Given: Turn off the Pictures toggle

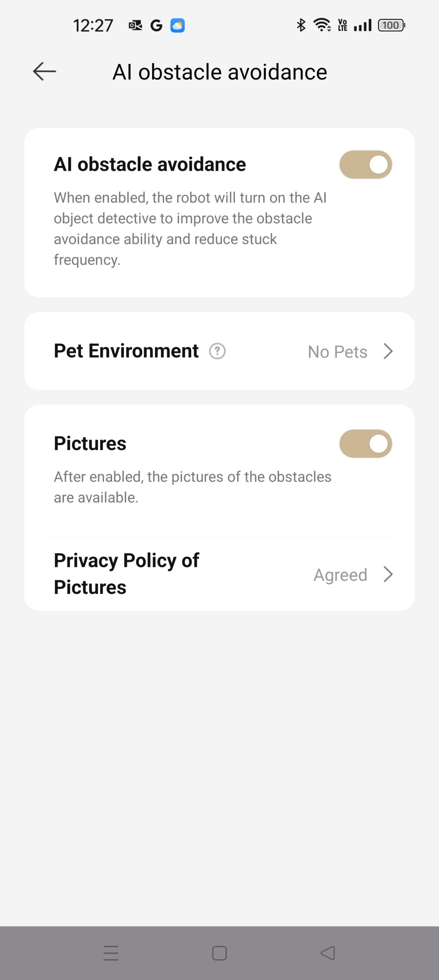Looking at the screenshot, I should [365, 444].
